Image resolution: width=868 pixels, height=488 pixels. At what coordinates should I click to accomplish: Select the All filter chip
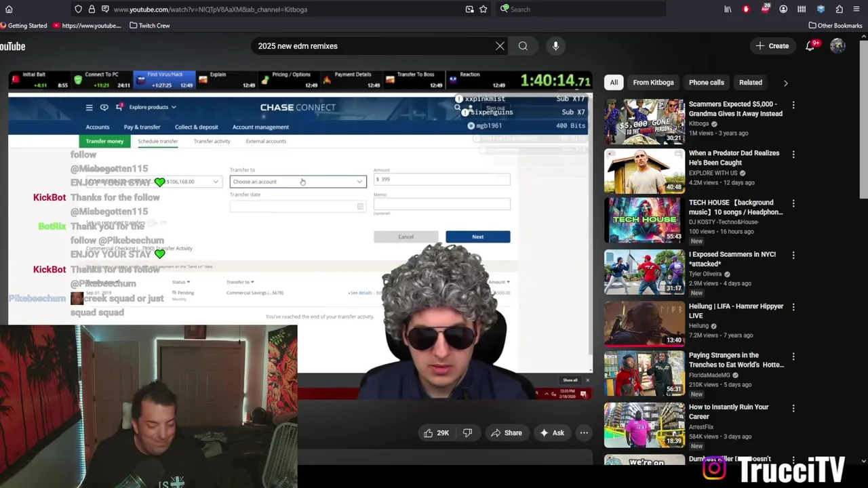point(614,83)
